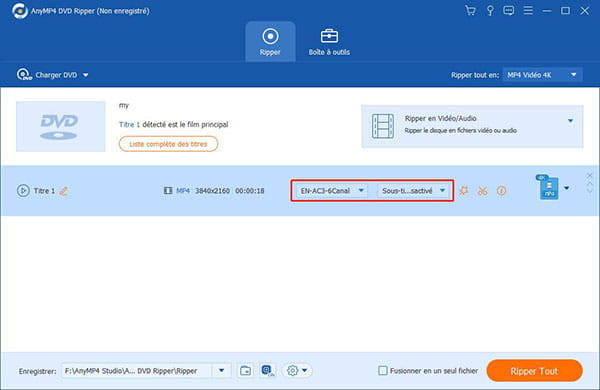Toggle hardware acceleration icon in bottom bar

pyautogui.click(x=267, y=370)
